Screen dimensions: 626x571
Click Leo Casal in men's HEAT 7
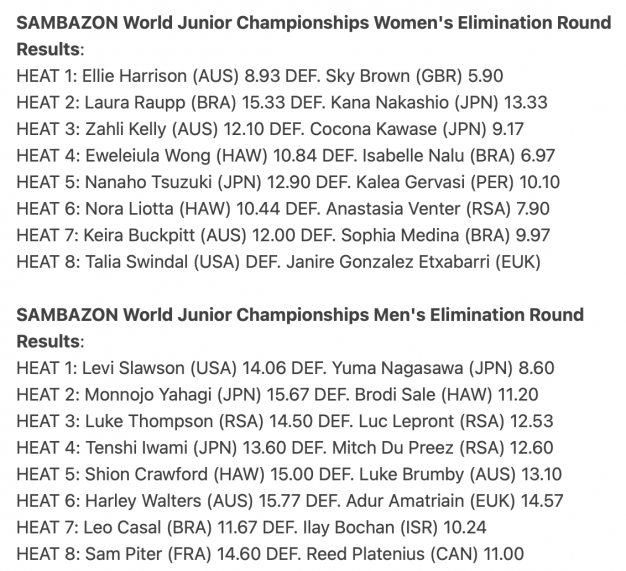(122, 527)
